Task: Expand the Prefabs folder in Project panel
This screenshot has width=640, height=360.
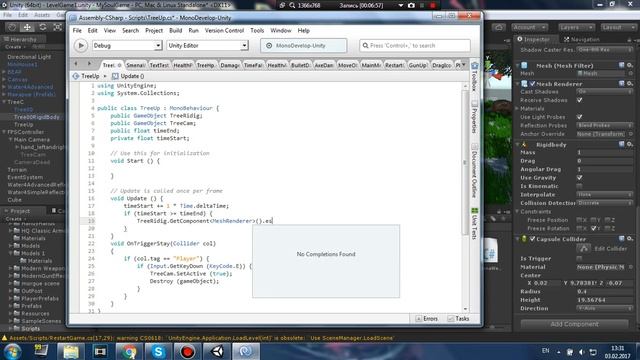Action: (x=11, y=306)
